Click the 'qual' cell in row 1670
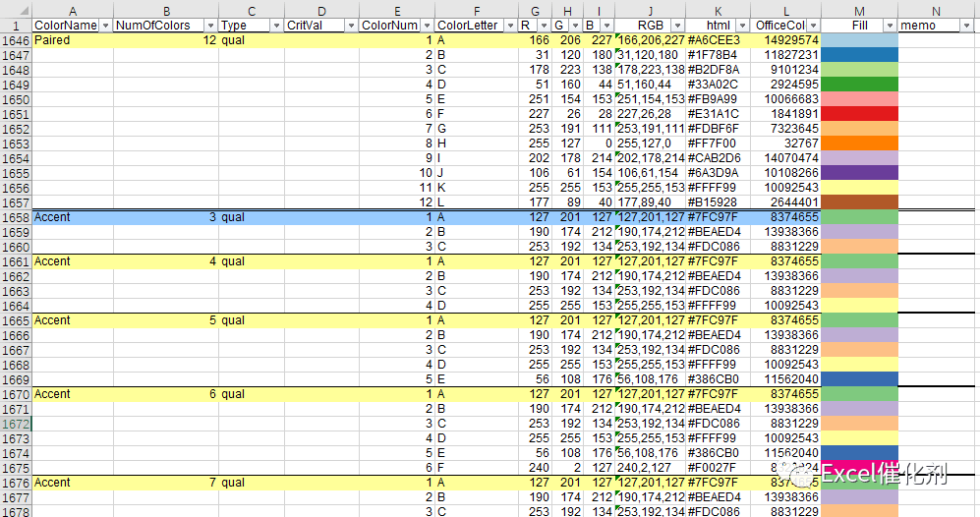 252,394
